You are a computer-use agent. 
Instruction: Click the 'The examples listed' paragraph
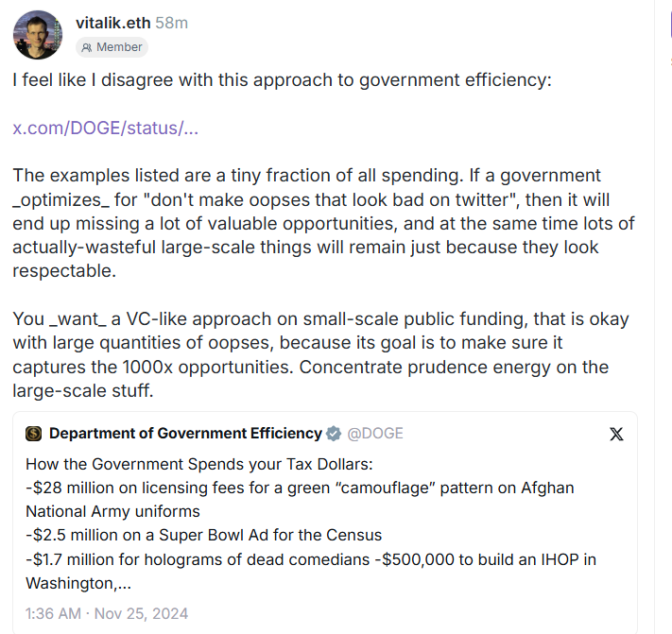[323, 223]
